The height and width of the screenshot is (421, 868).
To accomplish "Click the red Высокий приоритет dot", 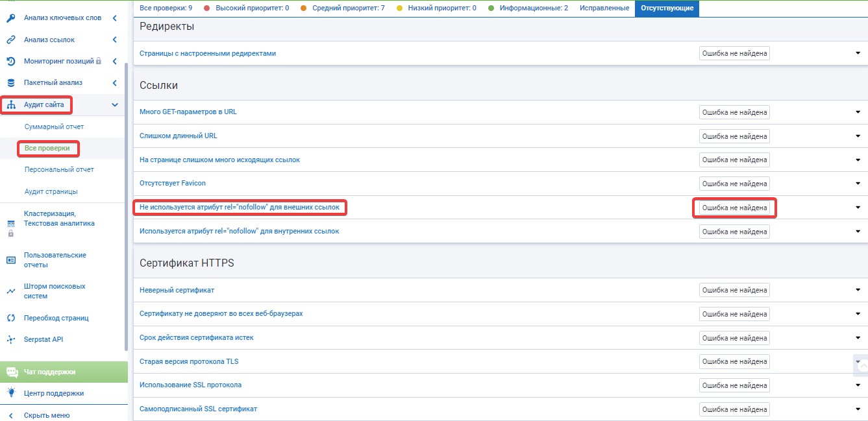I will coord(206,8).
